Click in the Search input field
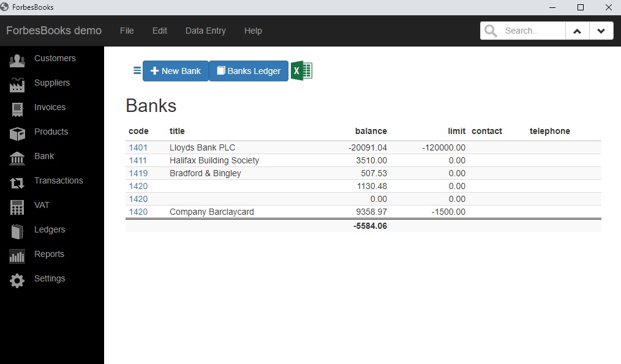The height and width of the screenshot is (364, 621). click(x=533, y=31)
